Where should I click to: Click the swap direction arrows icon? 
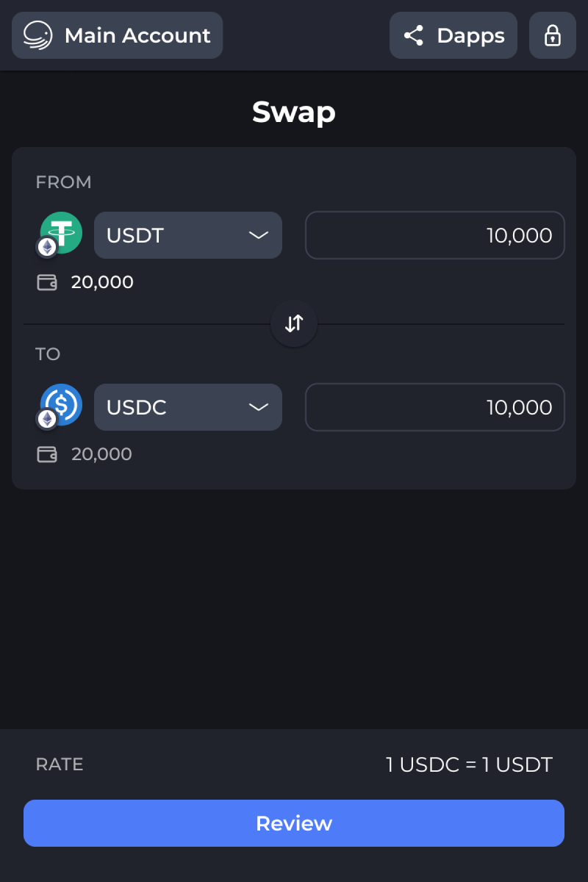[294, 323]
